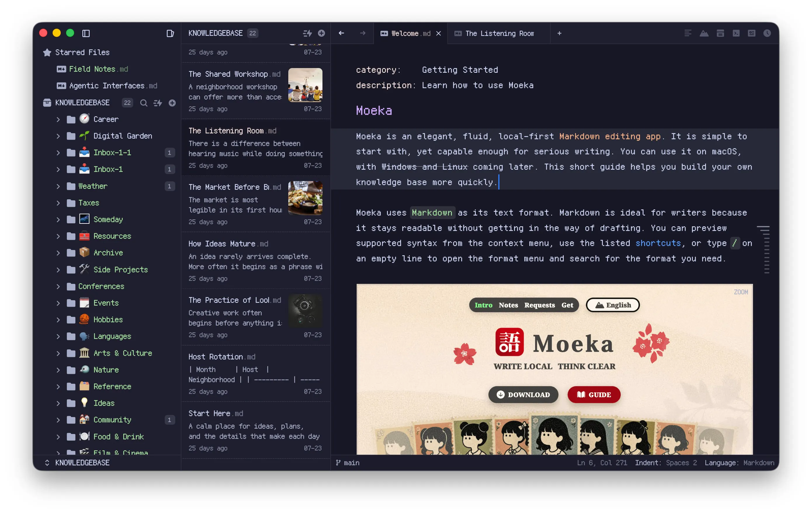Click the main git branch indicator
Viewport: 812px width, 514px height.
[348, 463]
